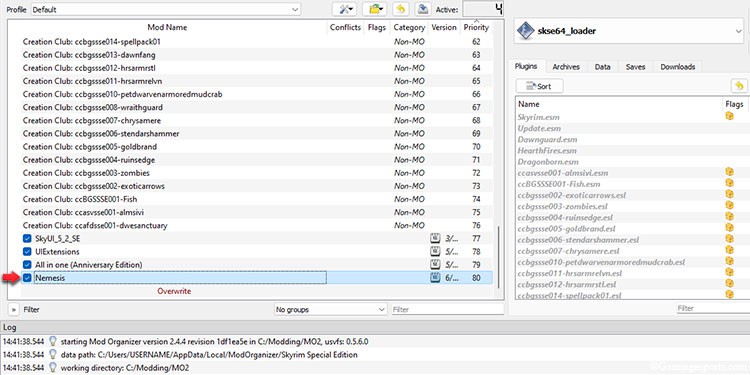
Task: Open the Data tab
Action: coord(602,67)
